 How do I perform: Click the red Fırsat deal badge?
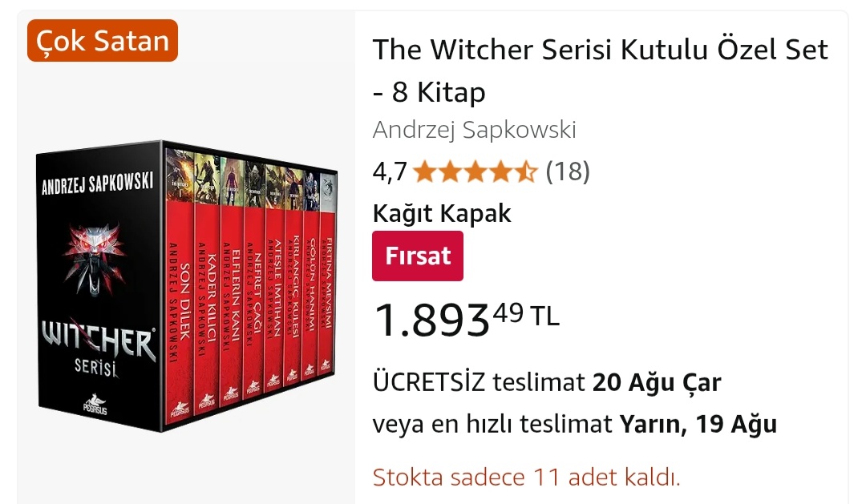click(x=418, y=256)
